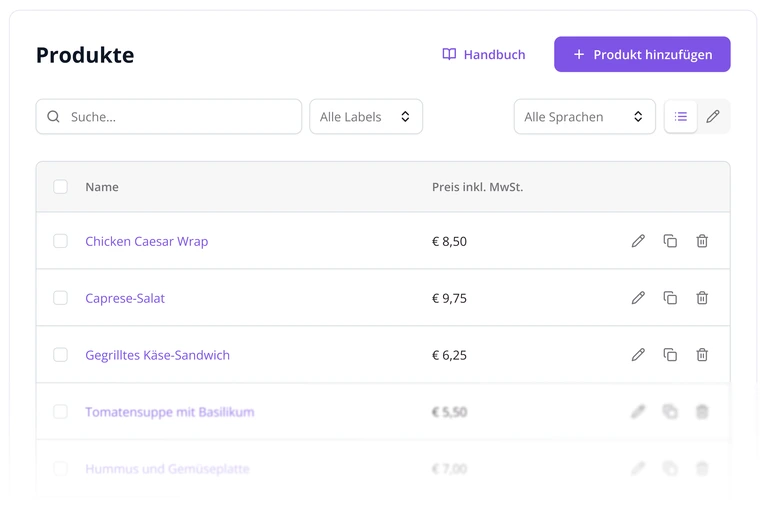
Task: Click the € 8,50 price cell
Action: (449, 242)
